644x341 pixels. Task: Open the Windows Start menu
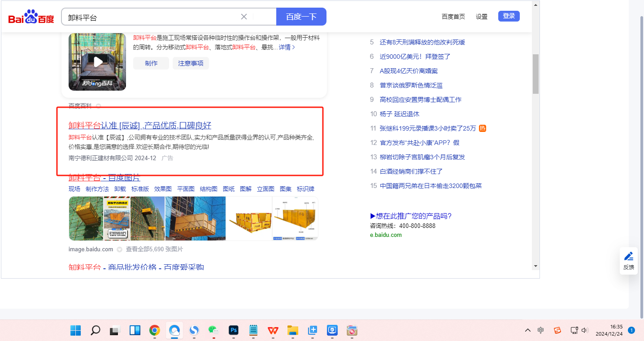75,331
